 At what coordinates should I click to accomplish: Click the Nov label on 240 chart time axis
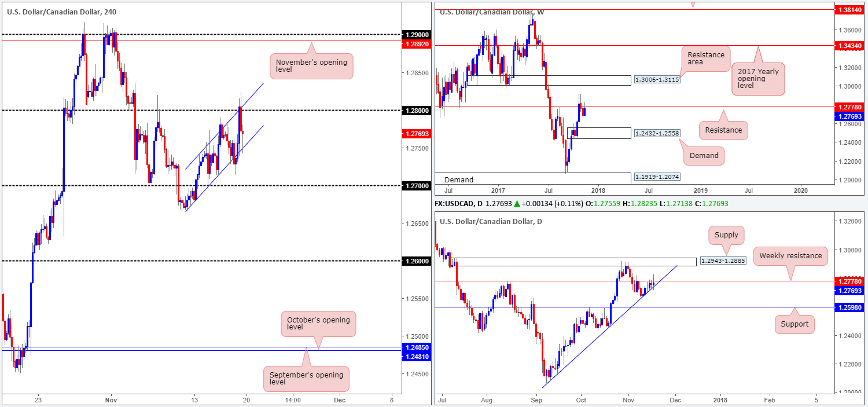pos(112,399)
